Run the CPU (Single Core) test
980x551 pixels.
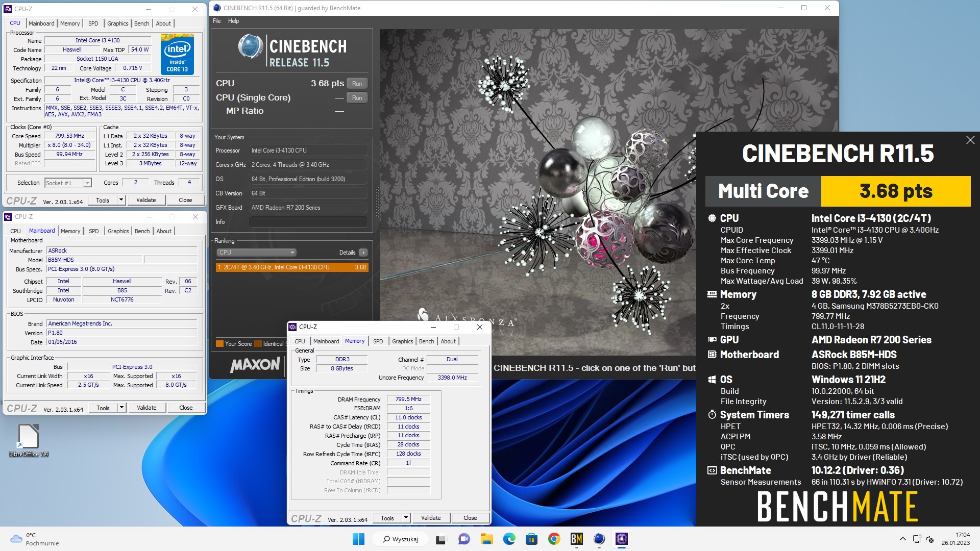coord(357,97)
